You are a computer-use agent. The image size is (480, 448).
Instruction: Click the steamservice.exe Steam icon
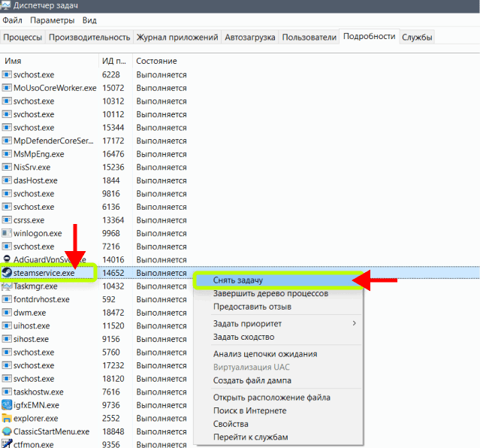[x=7, y=272]
